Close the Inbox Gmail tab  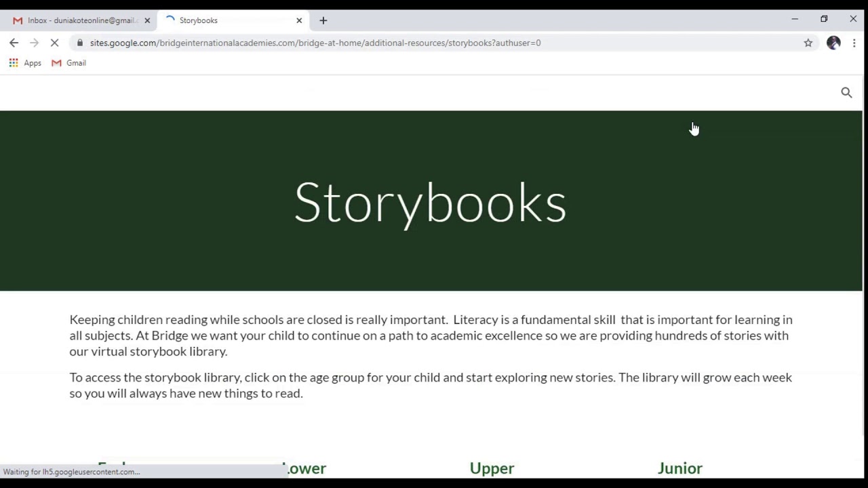point(147,20)
